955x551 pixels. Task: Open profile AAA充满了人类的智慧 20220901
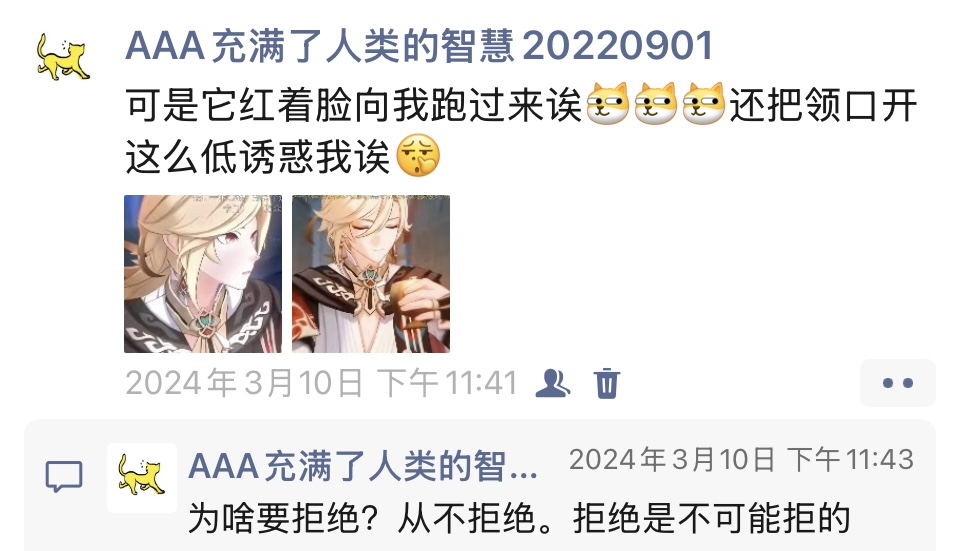(x=419, y=46)
